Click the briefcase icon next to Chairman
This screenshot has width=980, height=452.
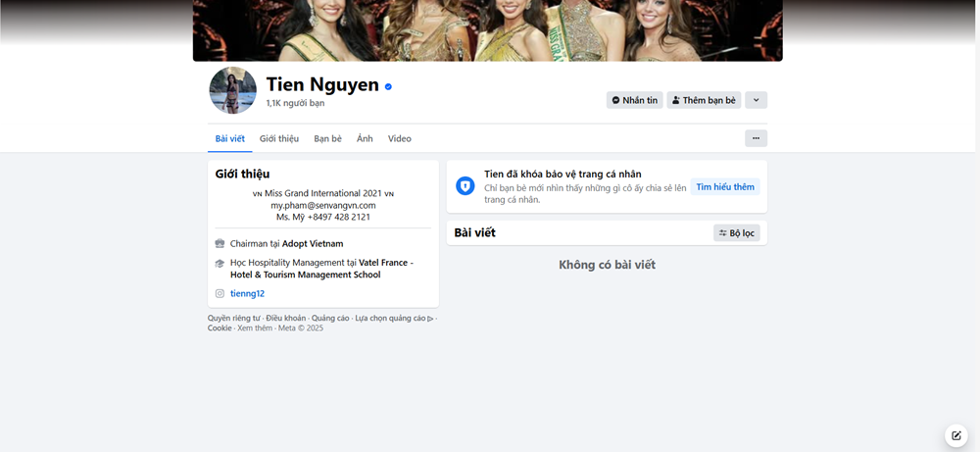click(220, 243)
